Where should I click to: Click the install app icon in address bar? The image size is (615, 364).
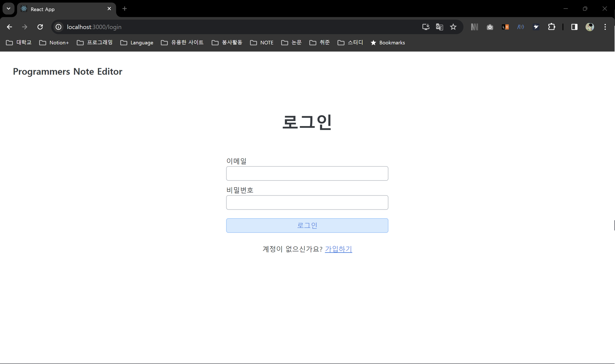point(426,27)
